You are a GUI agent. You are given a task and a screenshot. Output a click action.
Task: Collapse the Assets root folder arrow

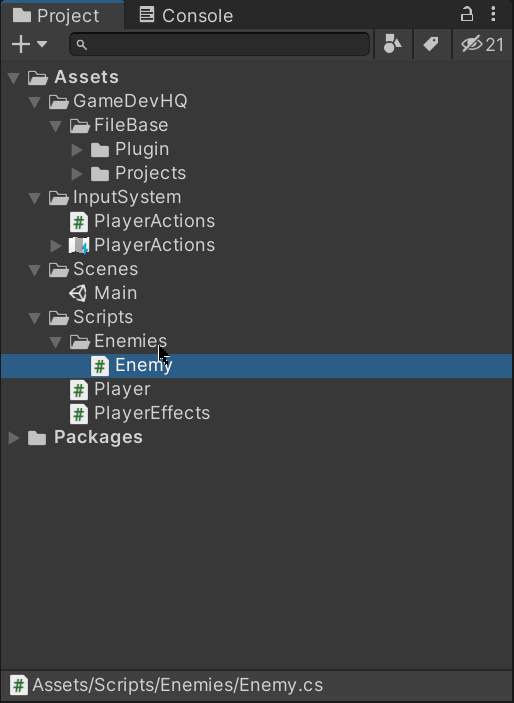[14, 78]
